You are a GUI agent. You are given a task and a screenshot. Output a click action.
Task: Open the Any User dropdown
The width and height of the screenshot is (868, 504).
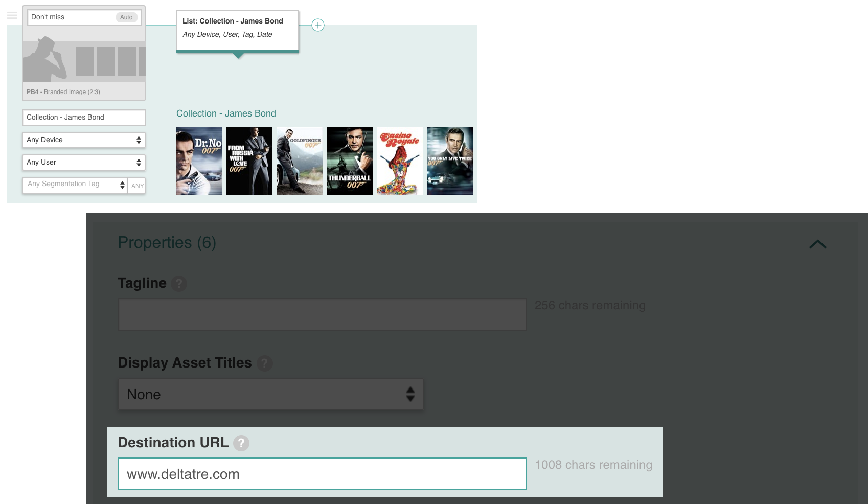tap(84, 163)
